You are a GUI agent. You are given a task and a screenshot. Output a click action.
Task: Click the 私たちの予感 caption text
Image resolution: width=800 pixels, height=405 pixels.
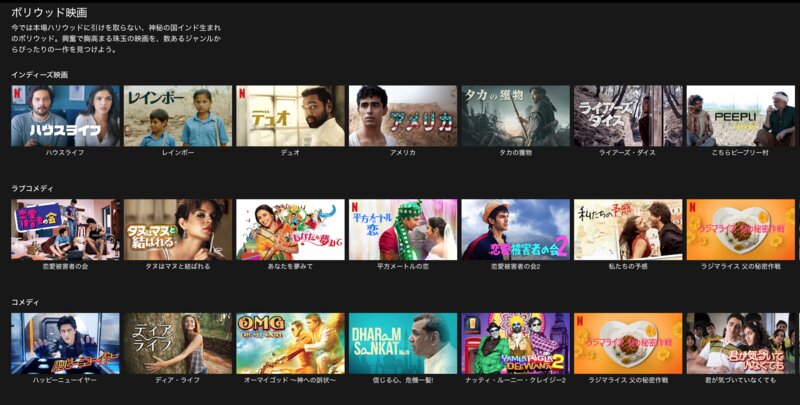628,266
